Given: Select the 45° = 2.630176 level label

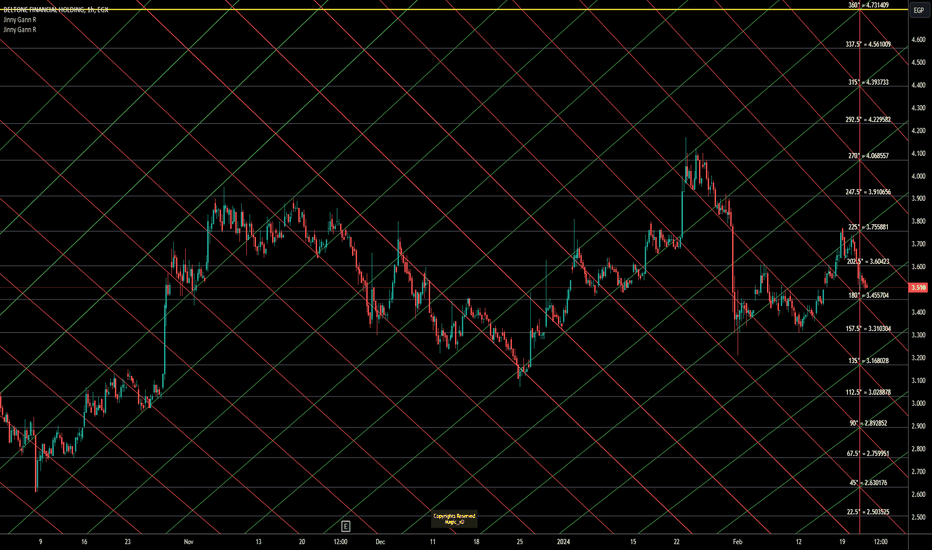Looking at the screenshot, I should [x=868, y=483].
